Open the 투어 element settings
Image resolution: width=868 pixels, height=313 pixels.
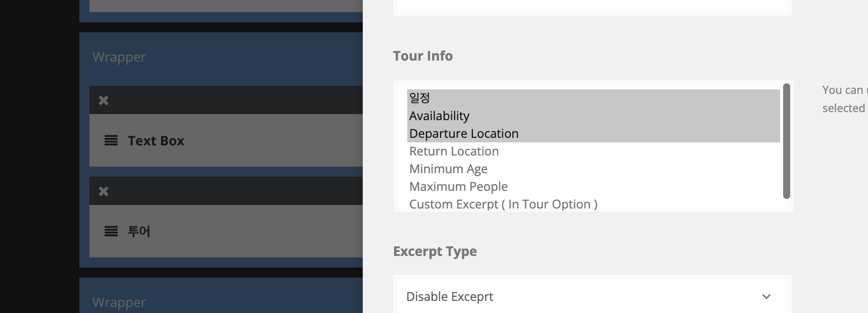pos(139,231)
